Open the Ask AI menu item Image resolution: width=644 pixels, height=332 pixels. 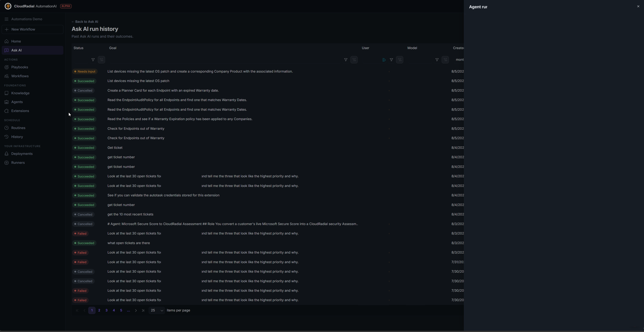32,50
